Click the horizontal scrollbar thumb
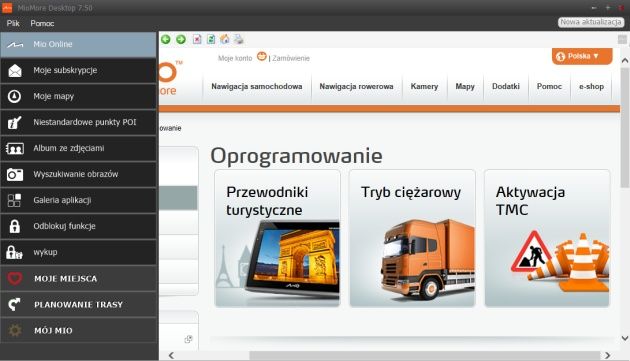This screenshot has height=361, width=630. point(425,356)
